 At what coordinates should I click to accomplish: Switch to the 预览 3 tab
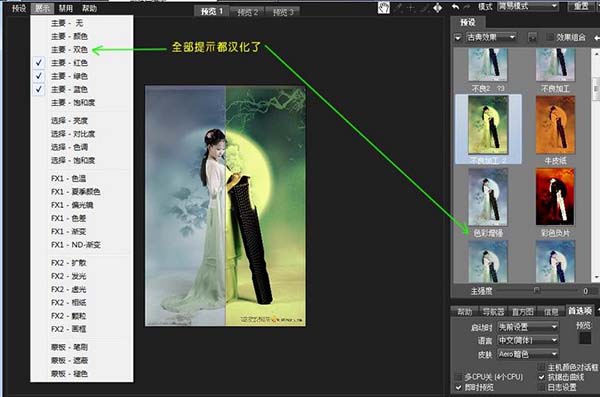tap(283, 12)
